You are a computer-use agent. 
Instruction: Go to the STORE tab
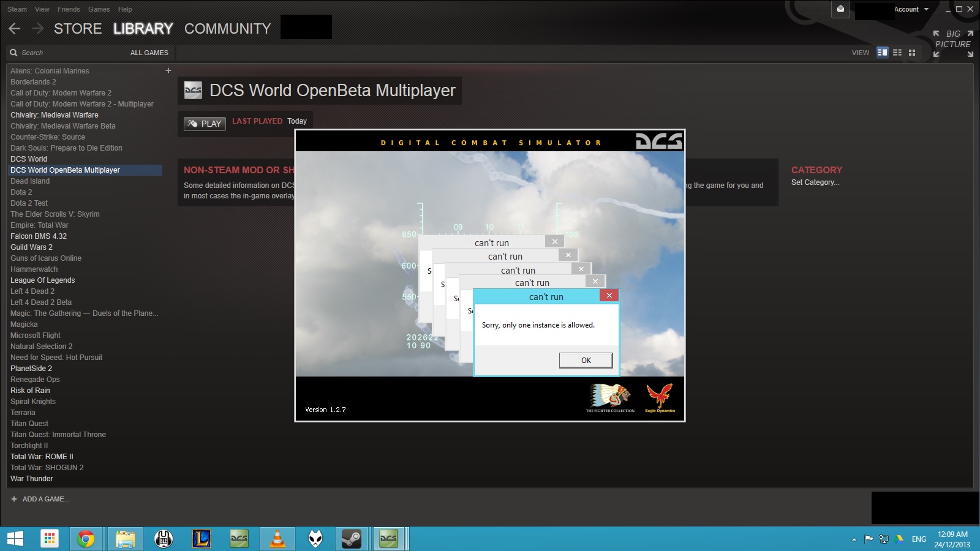[78, 29]
